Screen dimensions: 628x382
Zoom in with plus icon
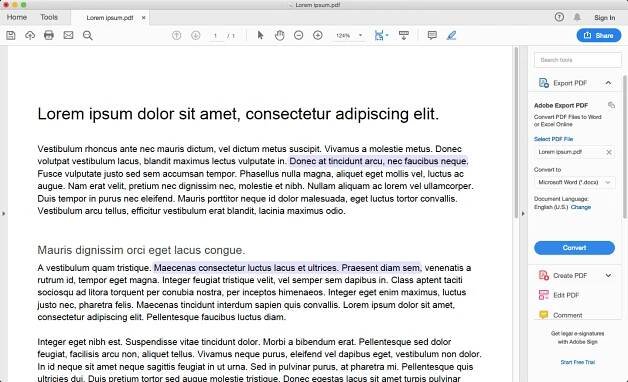pyautogui.click(x=318, y=35)
